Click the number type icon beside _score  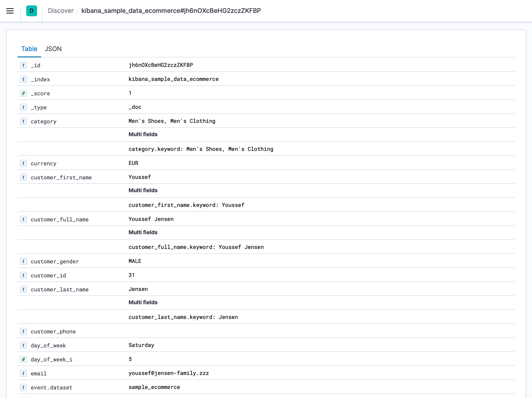click(x=23, y=93)
